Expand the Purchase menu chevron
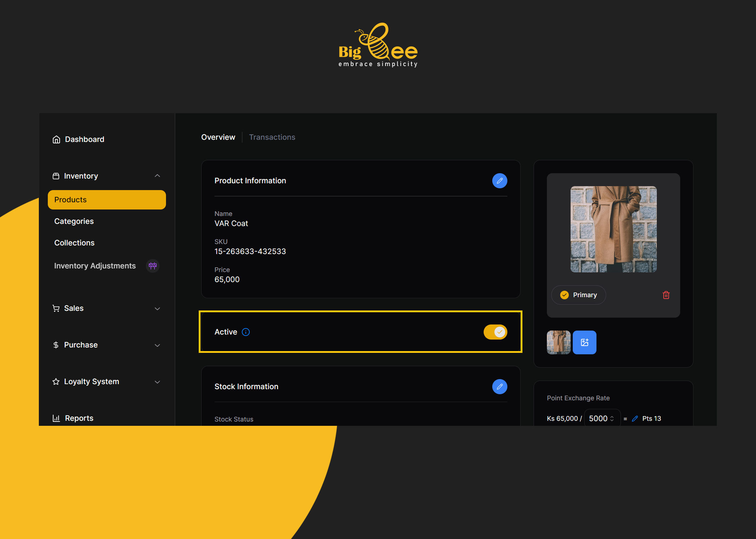Screen dimensions: 756x539 [157, 345]
